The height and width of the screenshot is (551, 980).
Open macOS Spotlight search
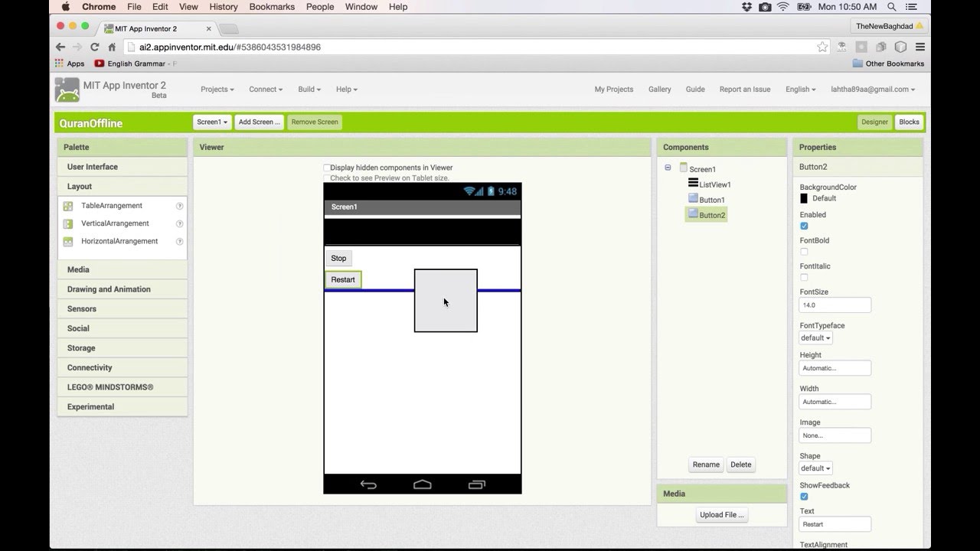point(892,7)
